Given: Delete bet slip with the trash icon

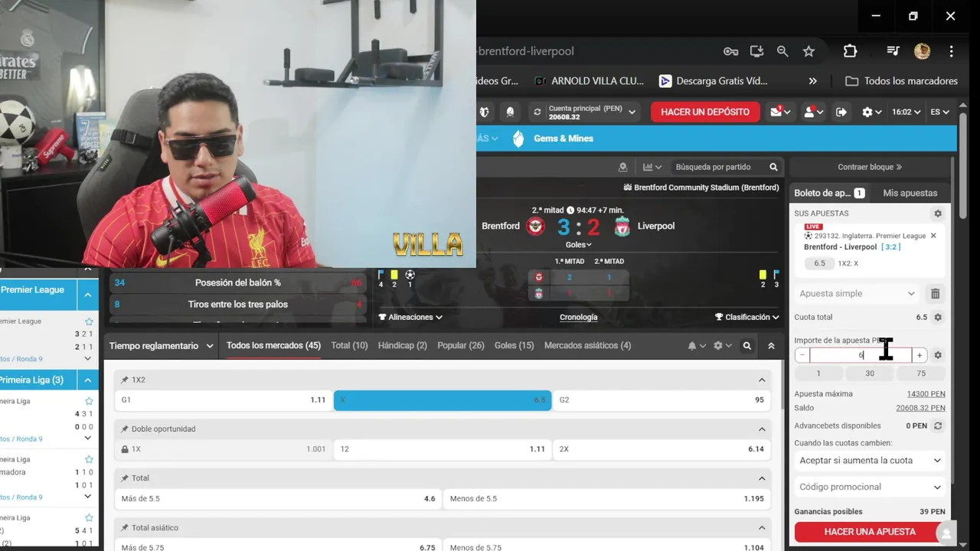Looking at the screenshot, I should coord(935,293).
